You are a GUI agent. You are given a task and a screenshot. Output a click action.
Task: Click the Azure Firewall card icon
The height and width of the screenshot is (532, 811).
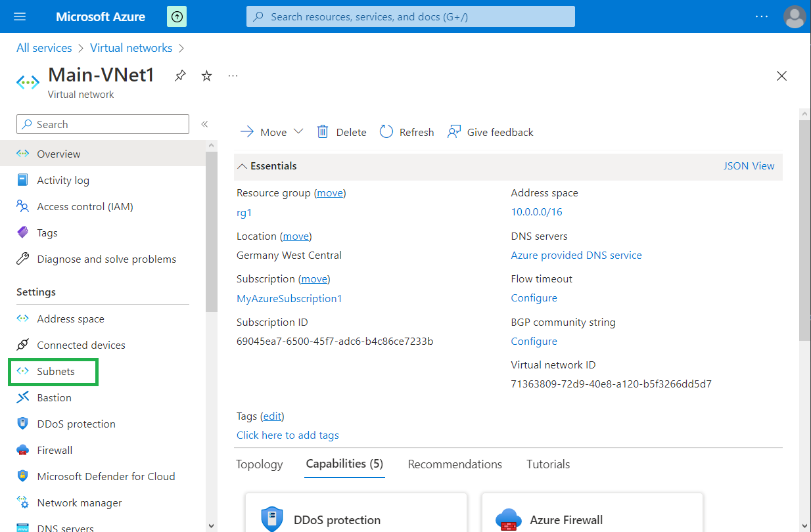(509, 520)
